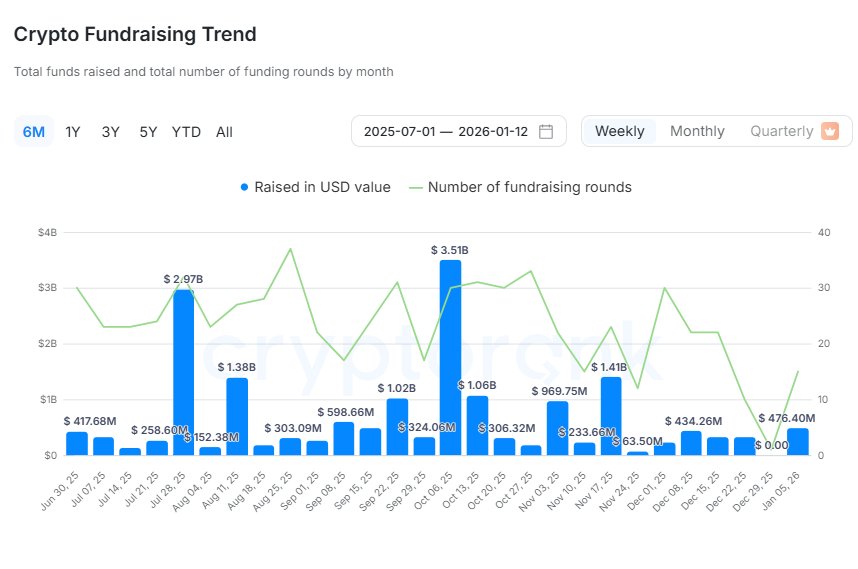The width and height of the screenshot is (858, 569).
Task: Open the calendar icon in date range
Action: pyautogui.click(x=546, y=131)
